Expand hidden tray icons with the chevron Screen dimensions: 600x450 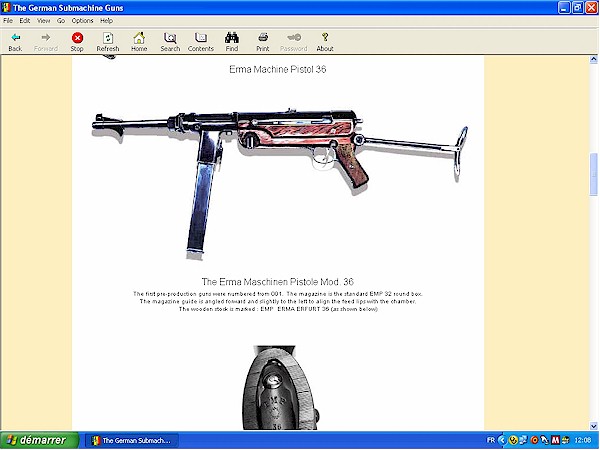502,440
